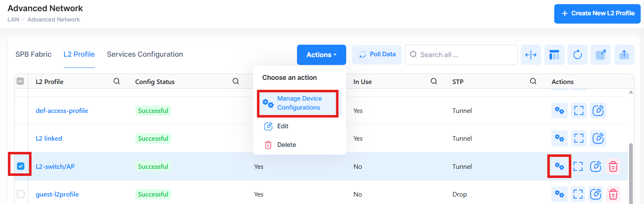Click the fit column width icon
Viewport: 644px width, 204px height.
[x=531, y=55]
